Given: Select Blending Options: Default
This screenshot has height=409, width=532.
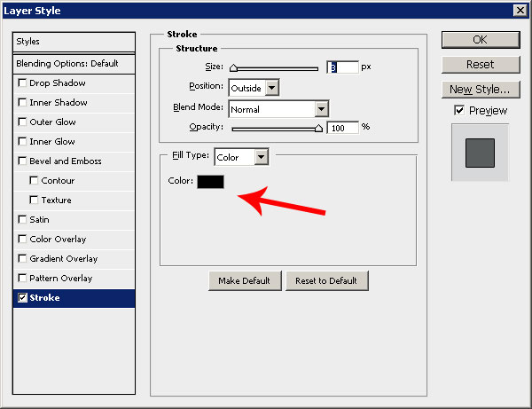Looking at the screenshot, I should 74,64.
